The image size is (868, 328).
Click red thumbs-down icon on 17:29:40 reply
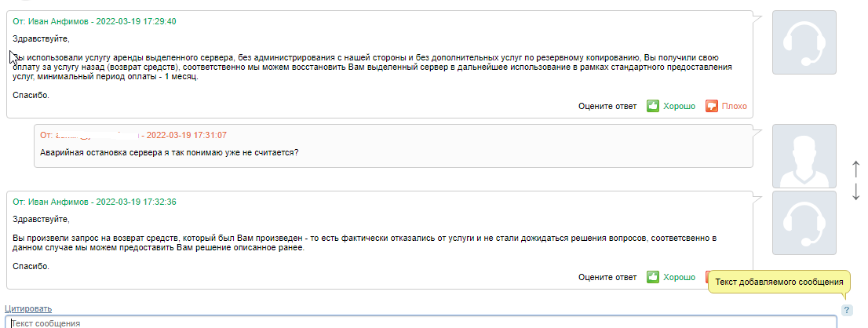tap(711, 106)
